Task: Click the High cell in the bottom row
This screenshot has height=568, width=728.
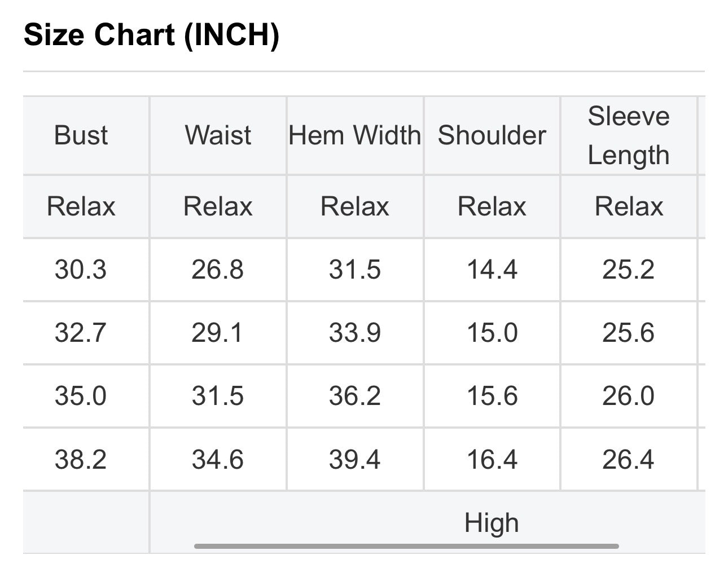Action: 492,523
